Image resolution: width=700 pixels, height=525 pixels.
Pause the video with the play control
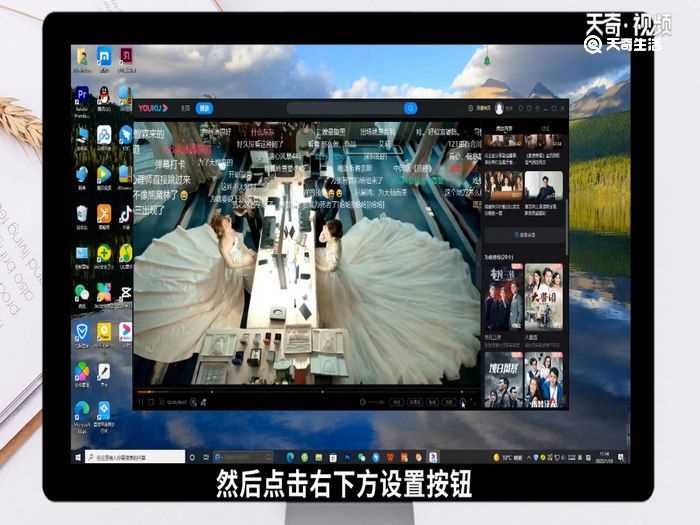[140, 401]
